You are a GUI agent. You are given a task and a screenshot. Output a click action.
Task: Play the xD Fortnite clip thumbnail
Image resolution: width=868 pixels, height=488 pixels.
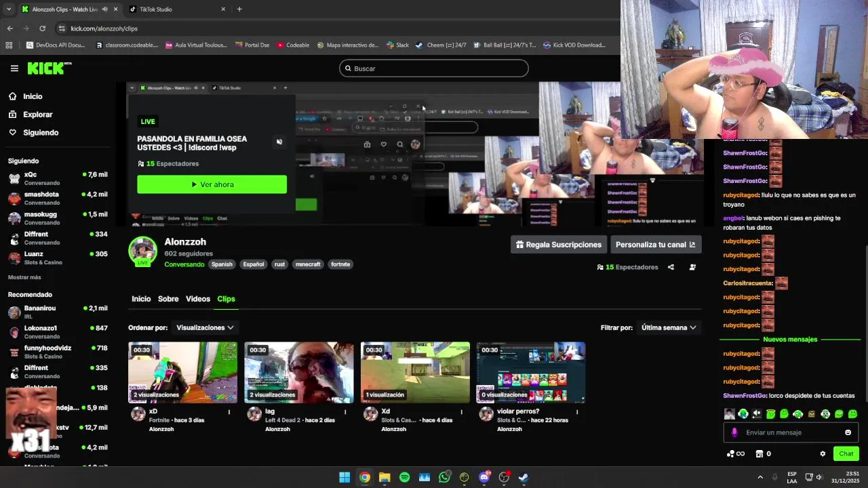(x=183, y=372)
